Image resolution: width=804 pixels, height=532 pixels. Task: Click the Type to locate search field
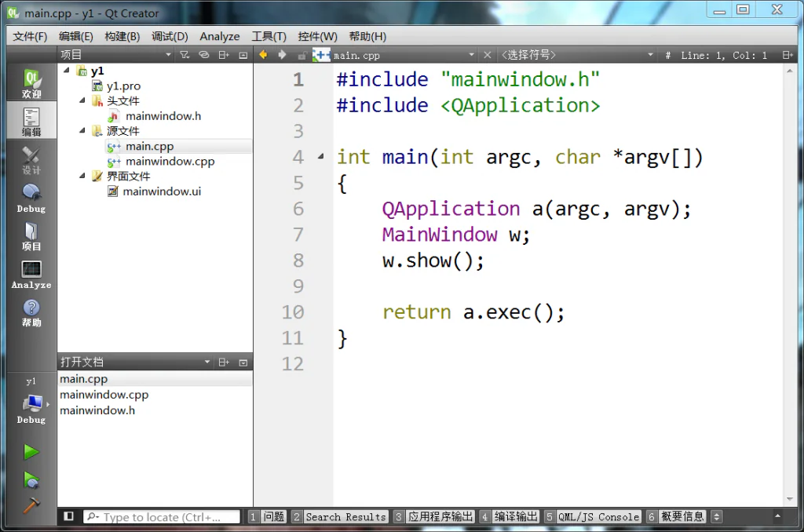tap(163, 517)
